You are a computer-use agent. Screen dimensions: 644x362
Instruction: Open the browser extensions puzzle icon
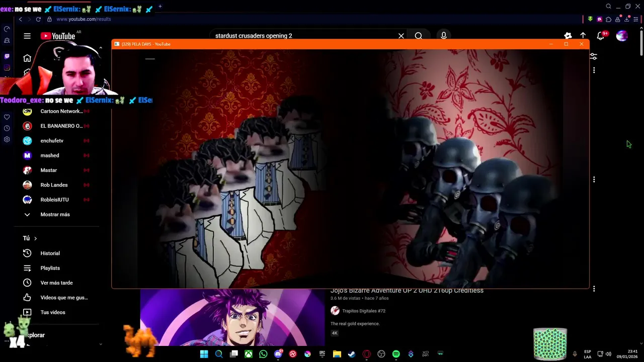click(608, 19)
